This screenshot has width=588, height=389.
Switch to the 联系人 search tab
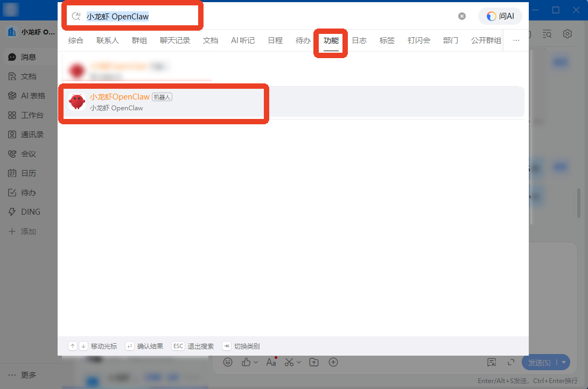coord(108,40)
